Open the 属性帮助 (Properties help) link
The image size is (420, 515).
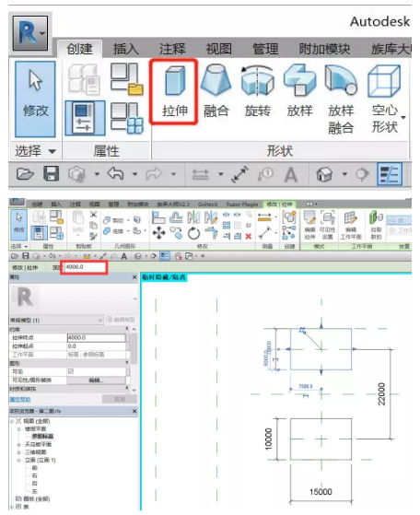point(20,399)
